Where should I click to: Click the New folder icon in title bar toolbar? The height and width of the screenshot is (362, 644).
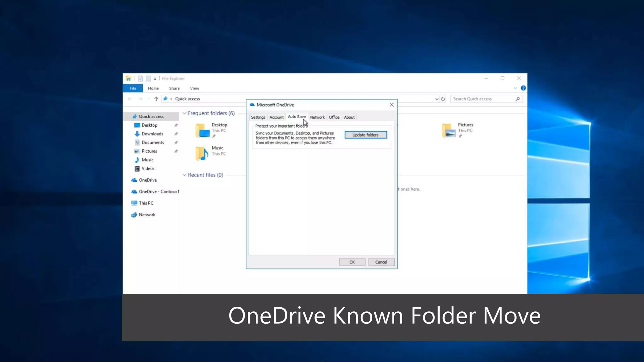click(148, 79)
